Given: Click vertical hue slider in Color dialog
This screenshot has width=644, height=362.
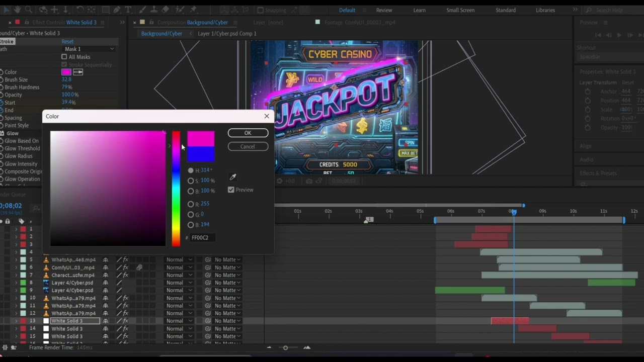Looking at the screenshot, I should [x=176, y=189].
